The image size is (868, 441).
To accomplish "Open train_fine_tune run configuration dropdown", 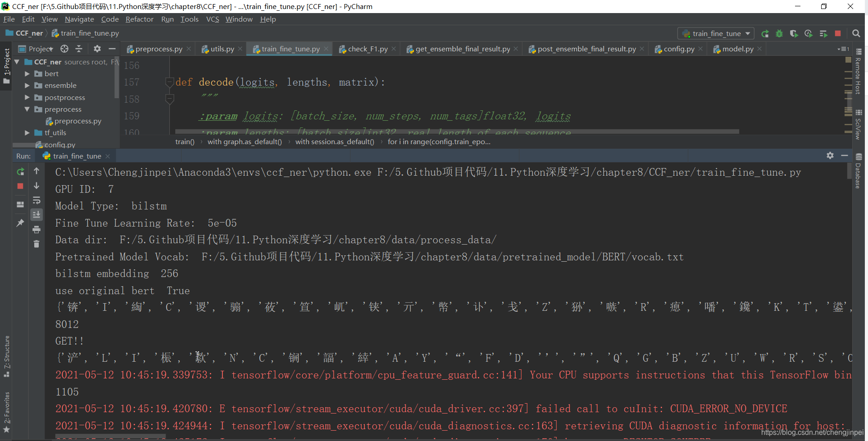I will tap(716, 33).
